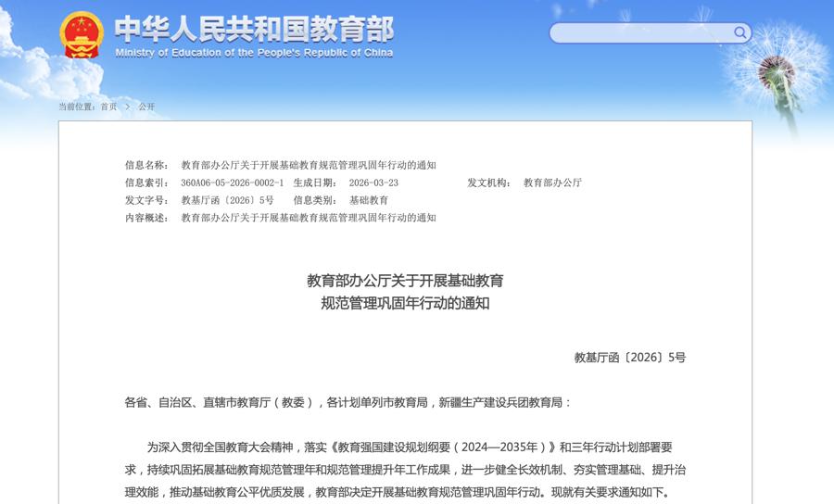
Task: Open the 公开 breadcrumb link
Action: coord(146,107)
